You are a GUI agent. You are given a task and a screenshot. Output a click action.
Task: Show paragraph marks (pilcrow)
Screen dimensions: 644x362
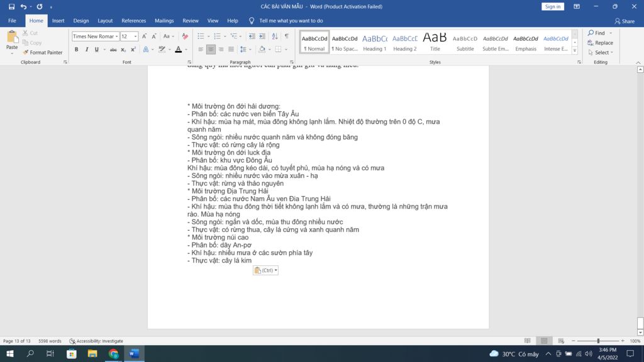(287, 36)
